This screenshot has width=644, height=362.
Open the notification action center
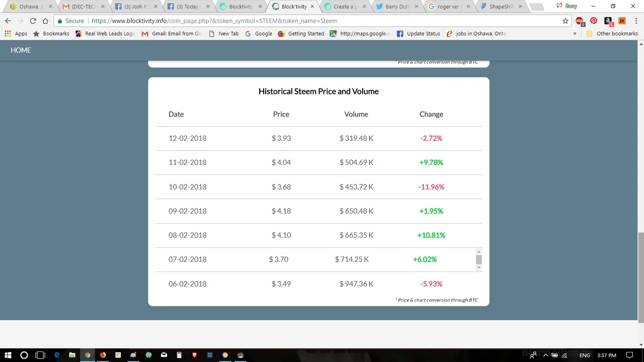tap(629, 355)
